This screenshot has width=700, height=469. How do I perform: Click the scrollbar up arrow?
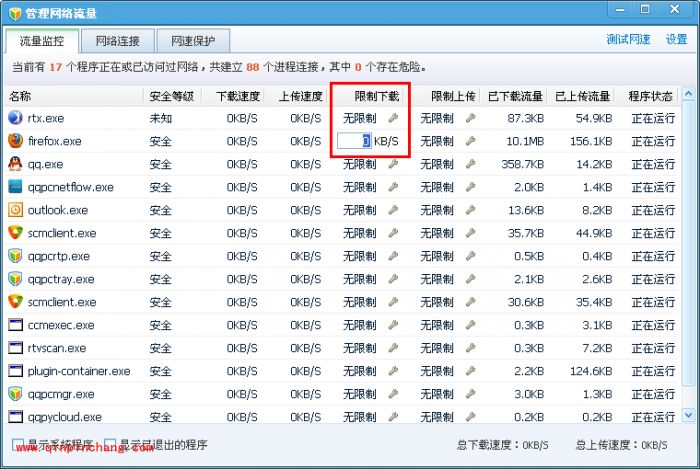[688, 94]
